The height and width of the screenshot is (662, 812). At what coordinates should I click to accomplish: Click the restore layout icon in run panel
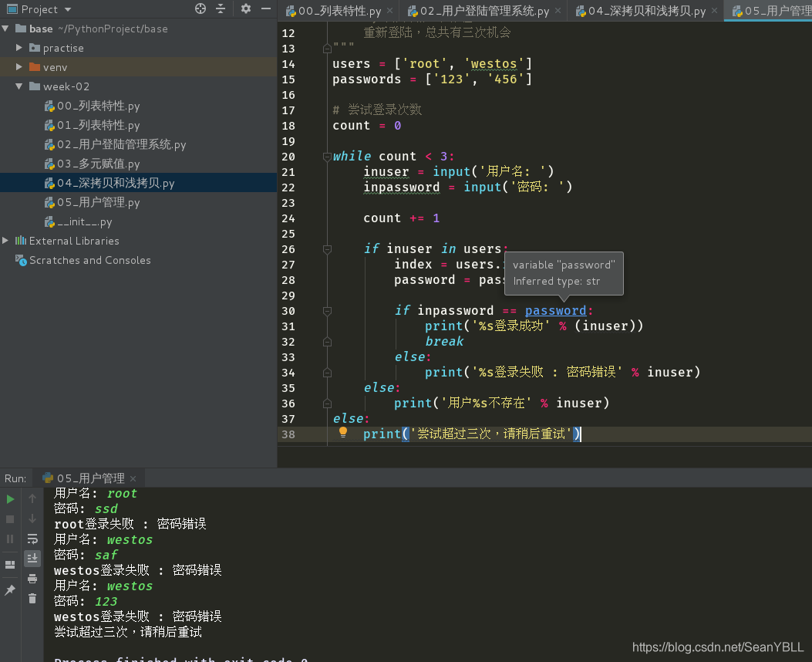(10, 565)
